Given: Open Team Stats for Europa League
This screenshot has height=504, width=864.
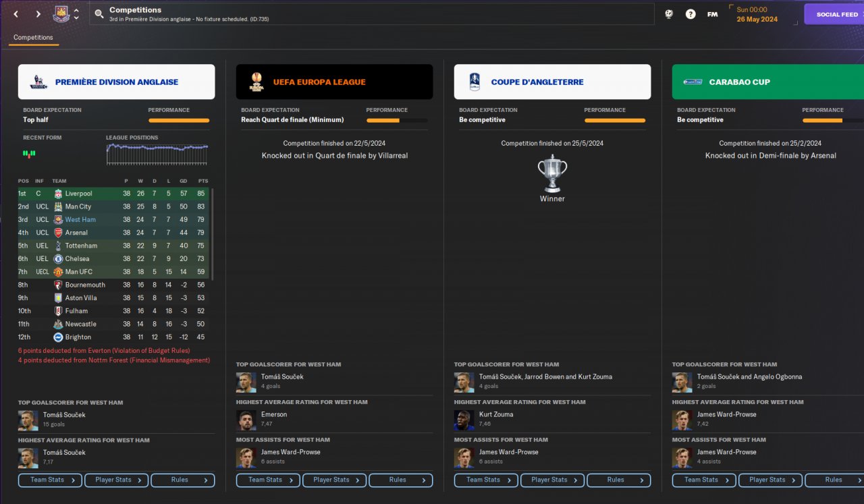Looking at the screenshot, I should [x=268, y=480].
